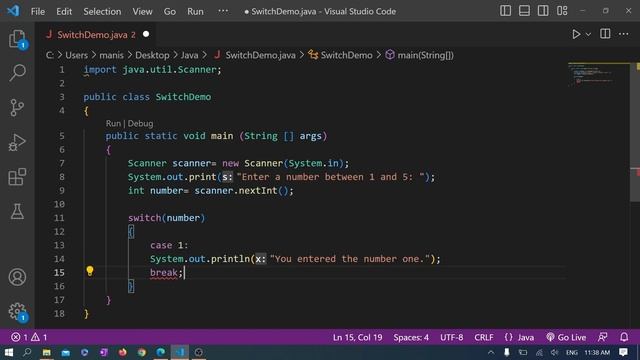The width and height of the screenshot is (640, 360).
Task: Open the Edit menu
Action: pyautogui.click(x=64, y=11)
